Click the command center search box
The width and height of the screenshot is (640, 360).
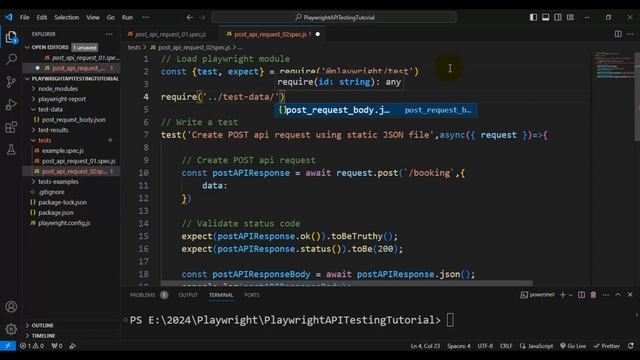pyautogui.click(x=334, y=17)
